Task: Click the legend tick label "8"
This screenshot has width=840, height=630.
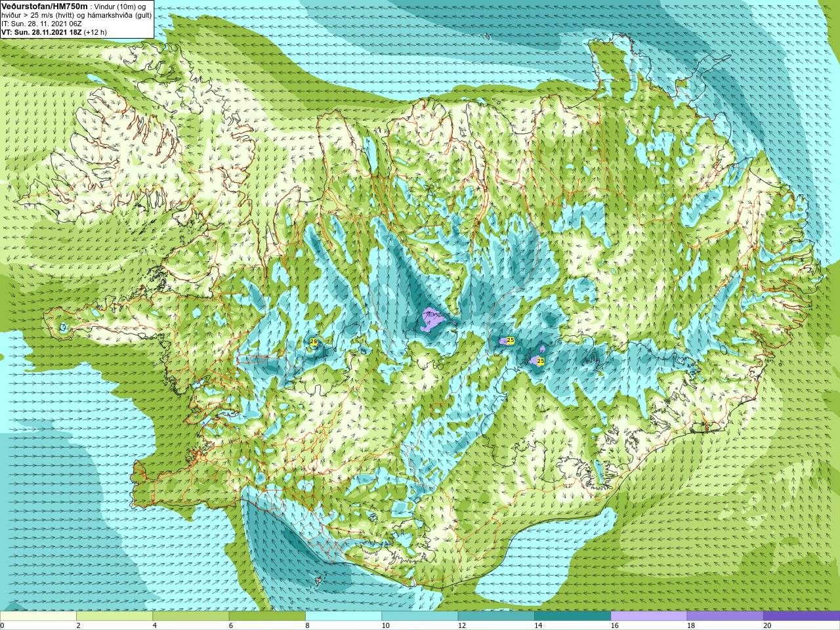Action: pos(307,625)
